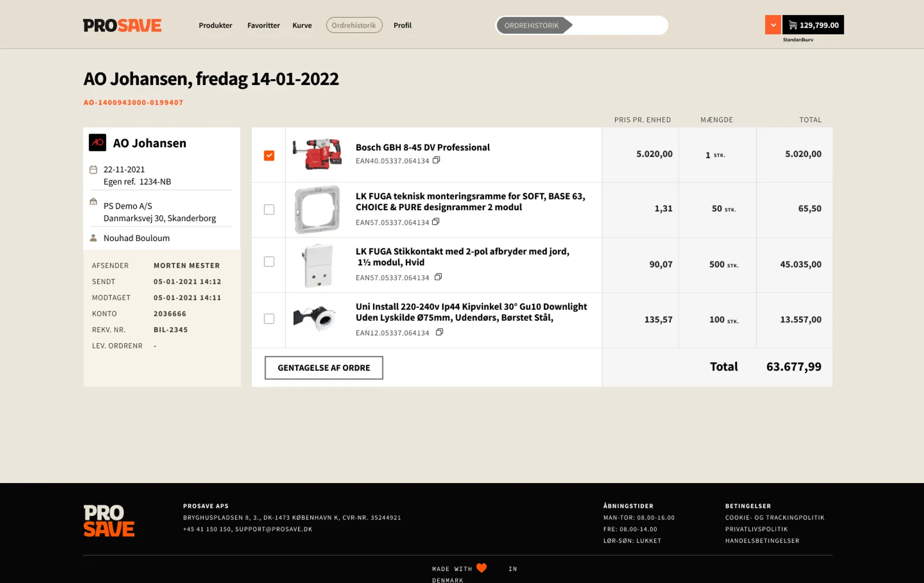
Task: Click the PROSAVE logo in header
Action: (122, 25)
